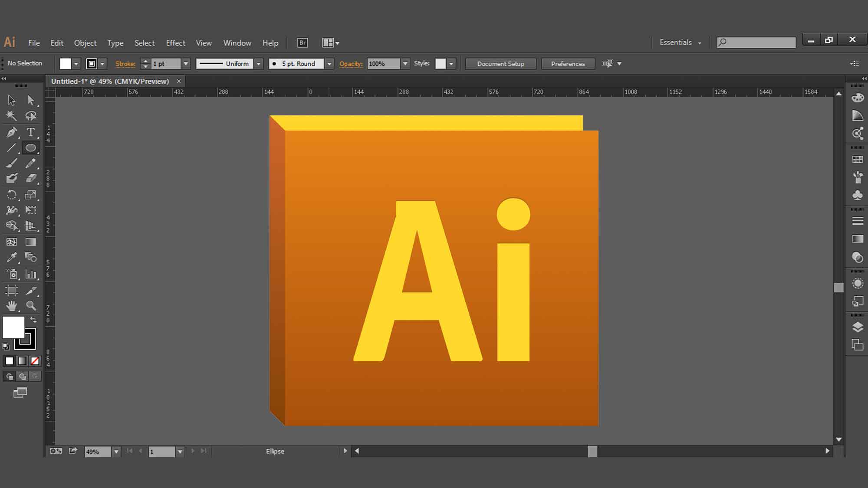Open the stroke color dropdown arrow
Viewport: 868px width, 488px height.
point(102,64)
